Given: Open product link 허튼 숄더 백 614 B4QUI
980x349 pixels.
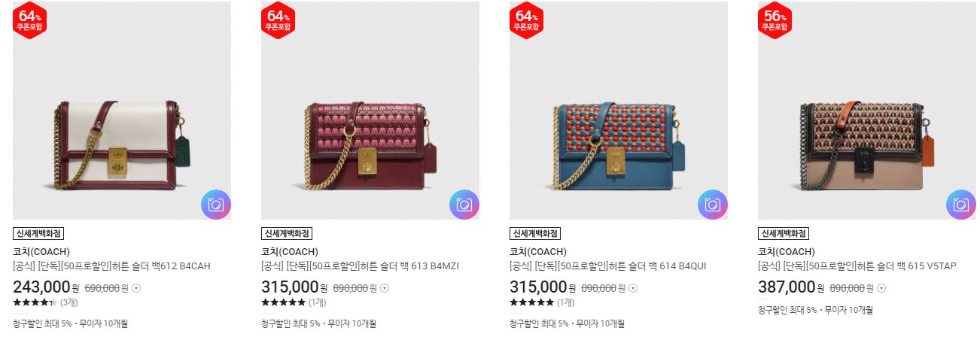Looking at the screenshot, I should (x=608, y=266).
